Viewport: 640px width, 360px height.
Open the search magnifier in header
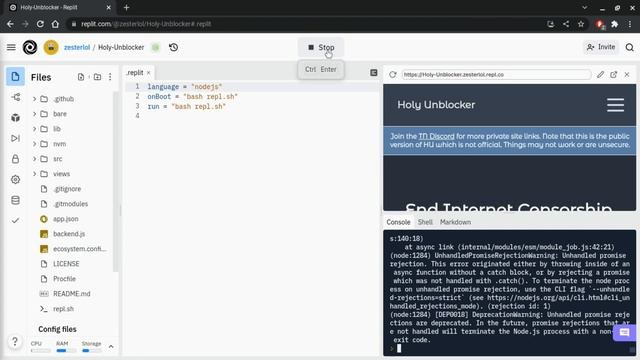[629, 47]
